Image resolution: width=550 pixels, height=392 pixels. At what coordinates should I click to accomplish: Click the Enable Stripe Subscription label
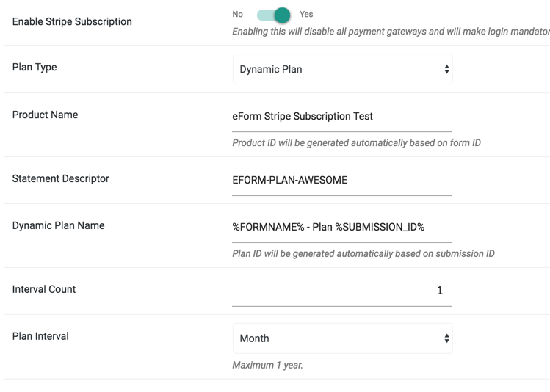(x=72, y=22)
